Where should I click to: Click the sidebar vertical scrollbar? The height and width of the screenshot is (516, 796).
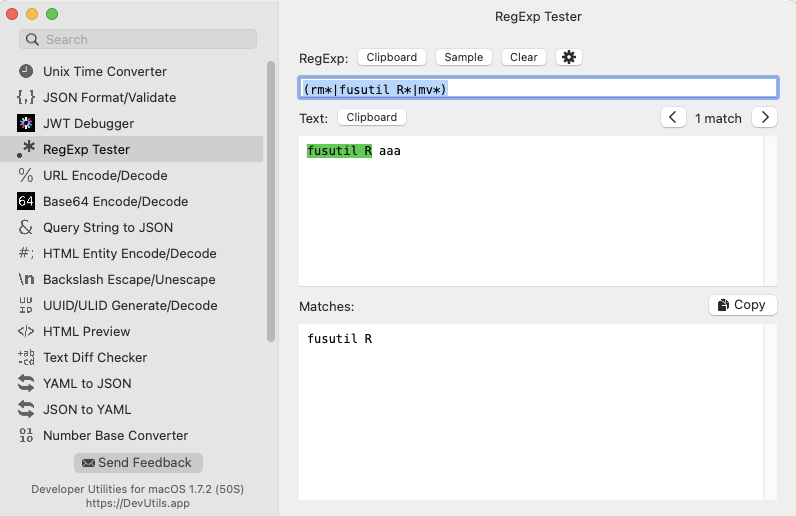coord(270,200)
